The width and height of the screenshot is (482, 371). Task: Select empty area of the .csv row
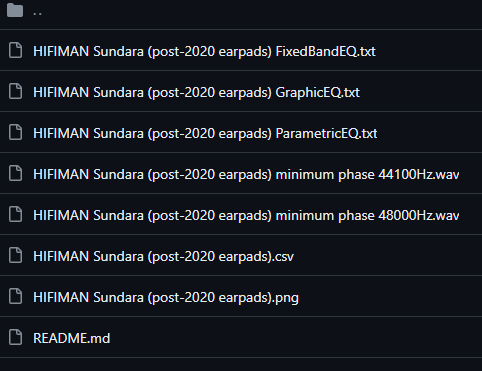387,255
